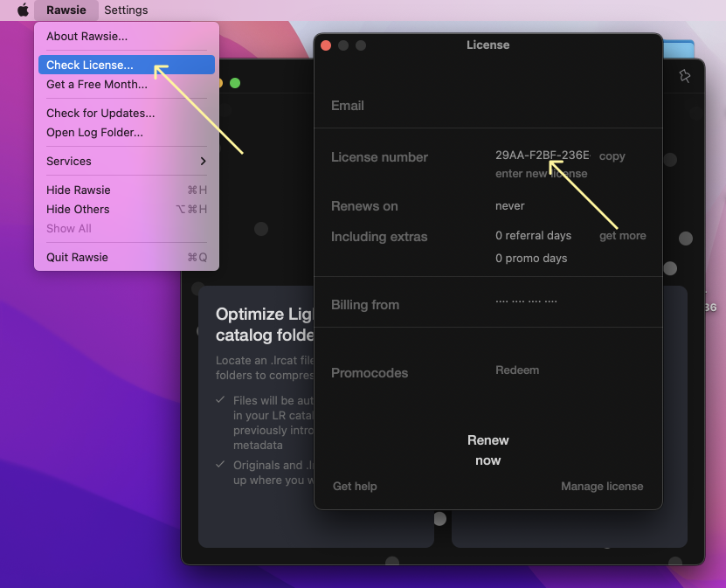Click the pin icon in main window
This screenshot has width=726, height=588.
tap(685, 76)
